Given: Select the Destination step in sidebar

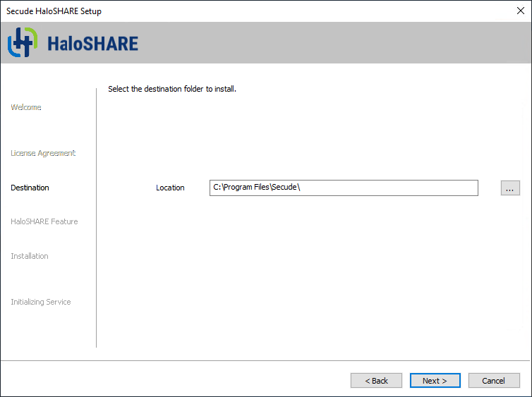Looking at the screenshot, I should pyautogui.click(x=30, y=188).
